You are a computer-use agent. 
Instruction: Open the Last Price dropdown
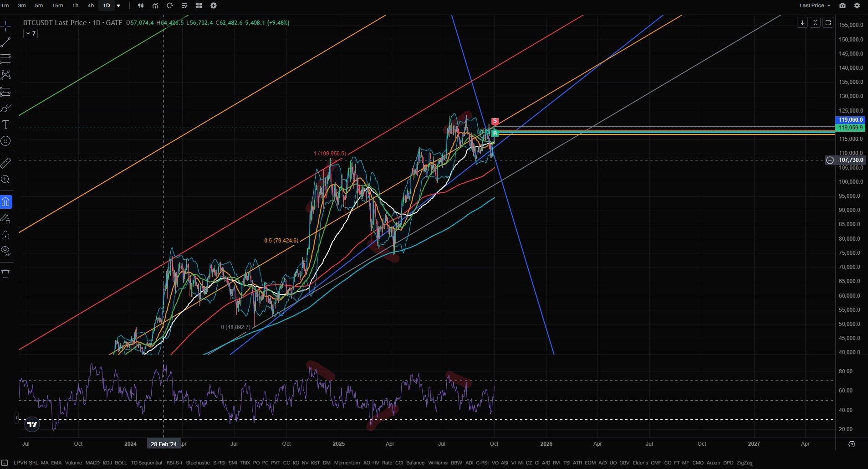tap(815, 5)
